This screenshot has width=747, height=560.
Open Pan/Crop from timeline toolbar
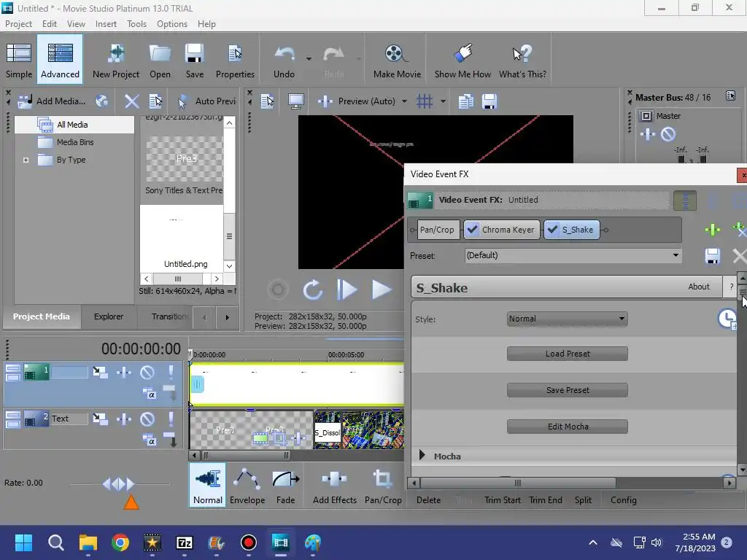(383, 486)
